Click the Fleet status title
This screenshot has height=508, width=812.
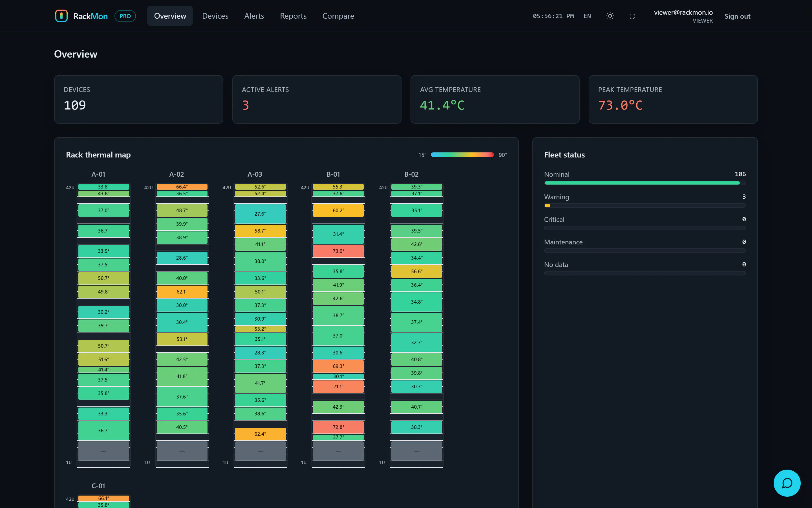click(x=564, y=155)
